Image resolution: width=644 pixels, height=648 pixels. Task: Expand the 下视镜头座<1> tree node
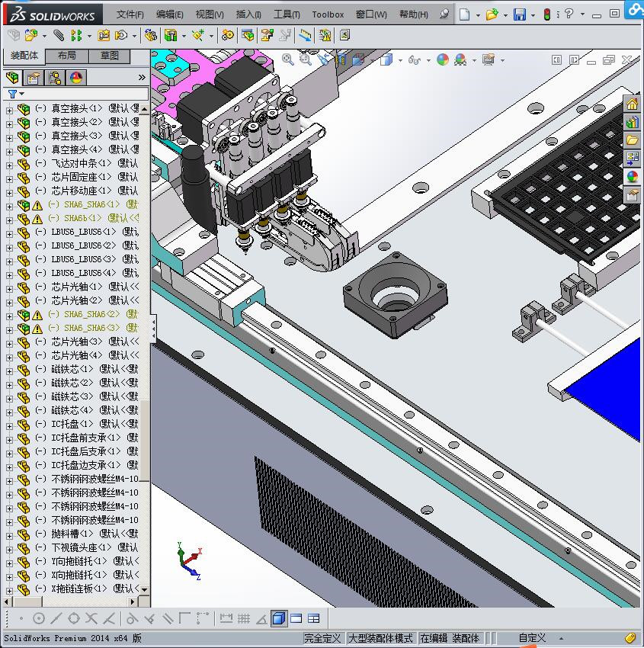(9, 549)
